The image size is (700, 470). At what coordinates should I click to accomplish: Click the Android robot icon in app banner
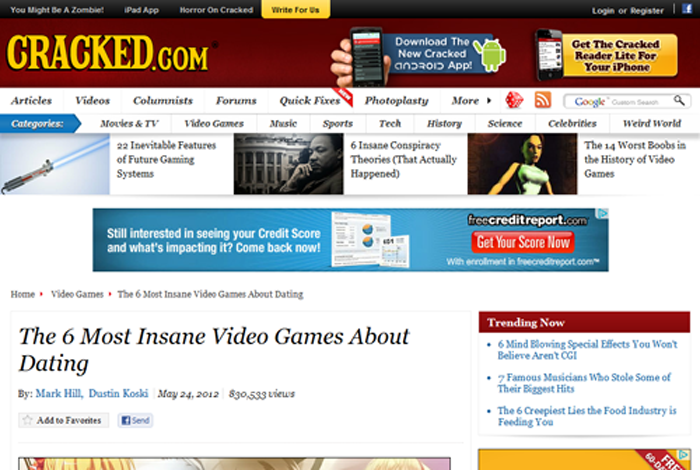[490, 54]
